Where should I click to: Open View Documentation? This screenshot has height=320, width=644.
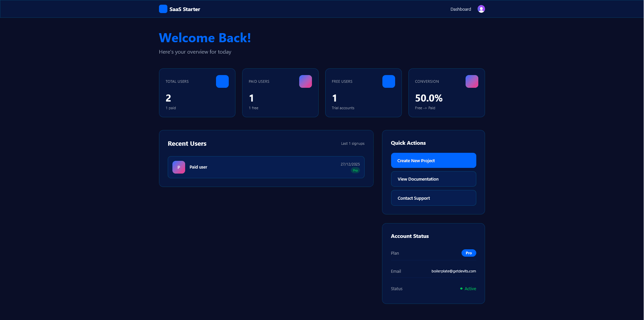point(433,179)
